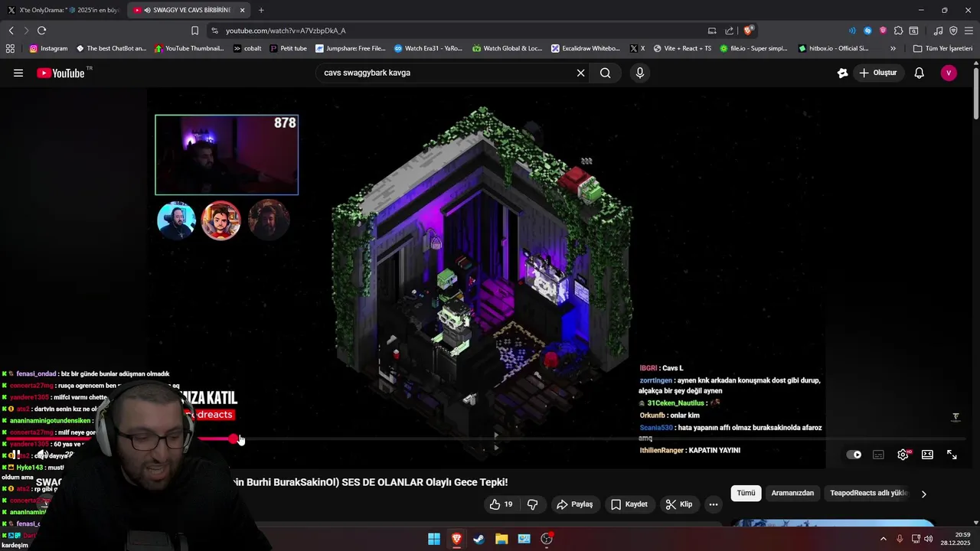The image size is (980, 551).
Task: Open a new browser tab
Action: pyautogui.click(x=261, y=10)
